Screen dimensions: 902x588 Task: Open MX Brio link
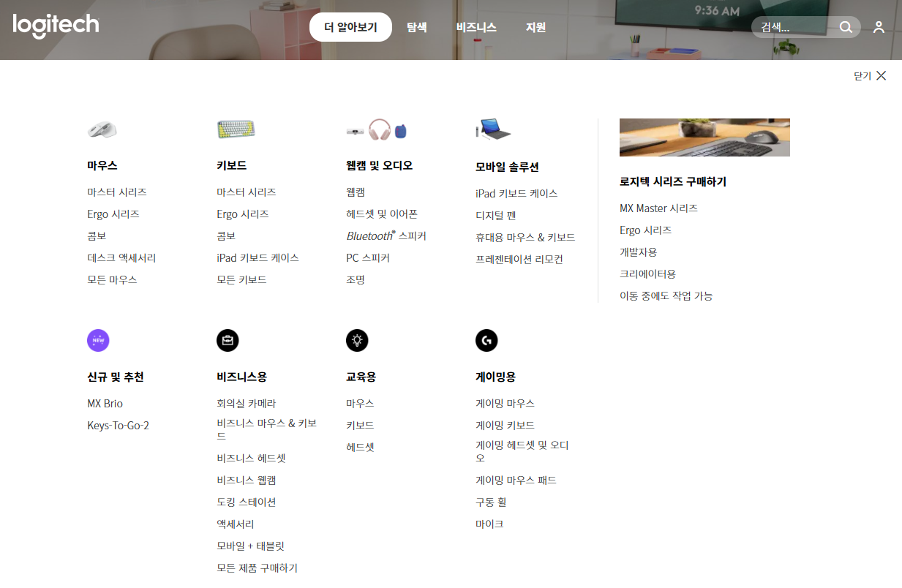pos(105,403)
